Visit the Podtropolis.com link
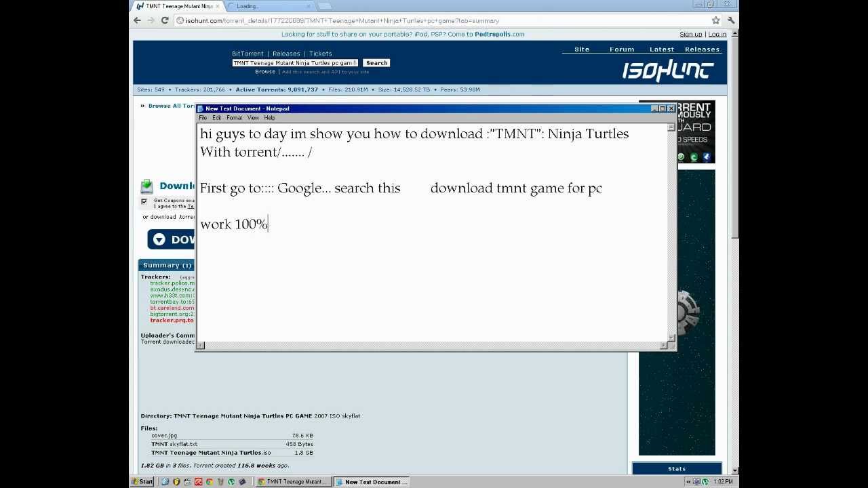The height and width of the screenshot is (488, 868). (499, 34)
